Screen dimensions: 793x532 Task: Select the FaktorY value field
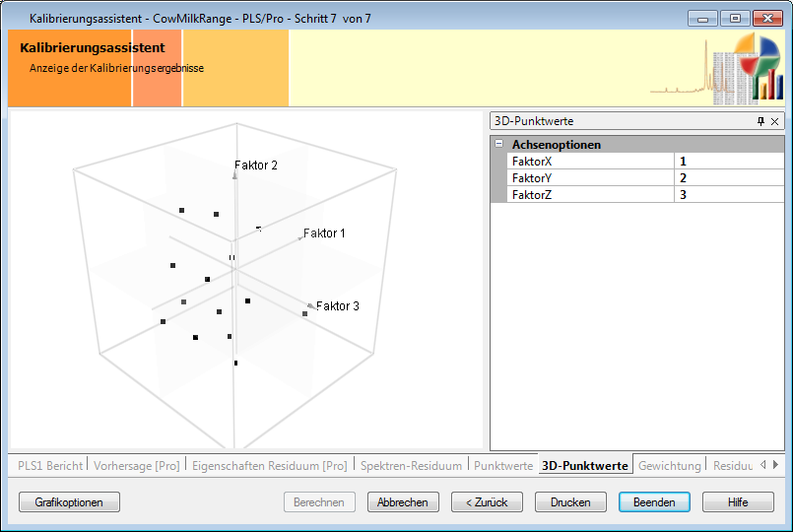[729, 178]
